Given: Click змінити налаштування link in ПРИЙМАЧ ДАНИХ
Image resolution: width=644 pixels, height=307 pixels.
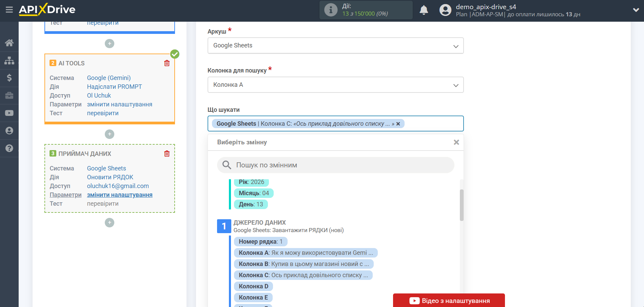Looking at the screenshot, I should click(x=119, y=195).
